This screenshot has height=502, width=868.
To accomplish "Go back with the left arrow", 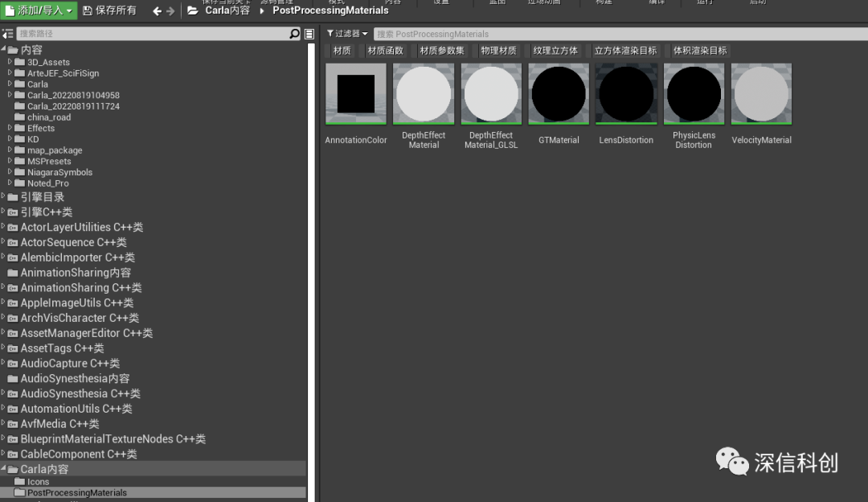I will 158,11.
